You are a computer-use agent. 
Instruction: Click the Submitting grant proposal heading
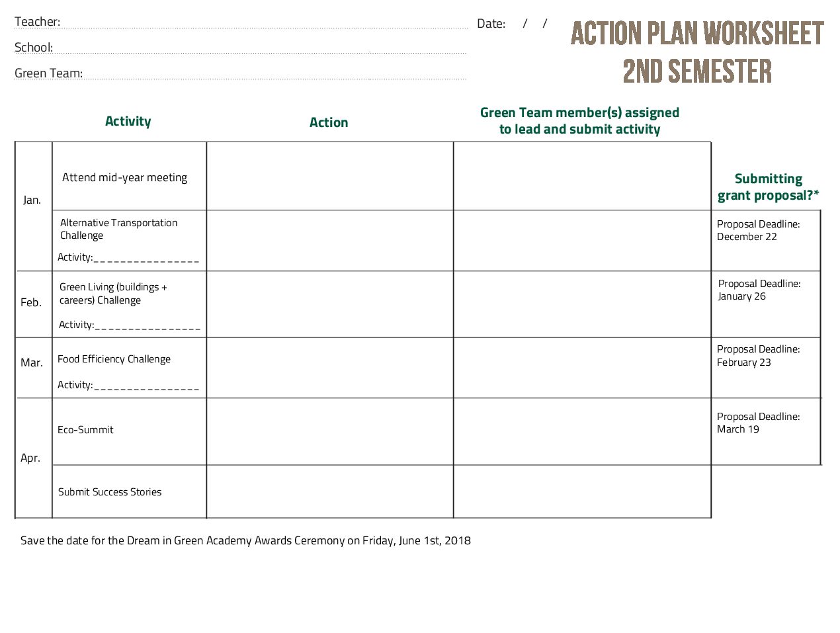click(768, 187)
